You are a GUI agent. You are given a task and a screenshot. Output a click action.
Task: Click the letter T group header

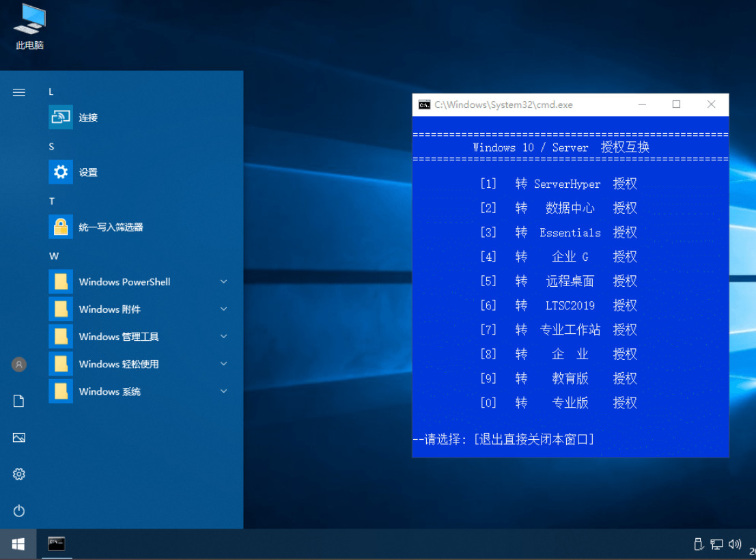pos(52,201)
